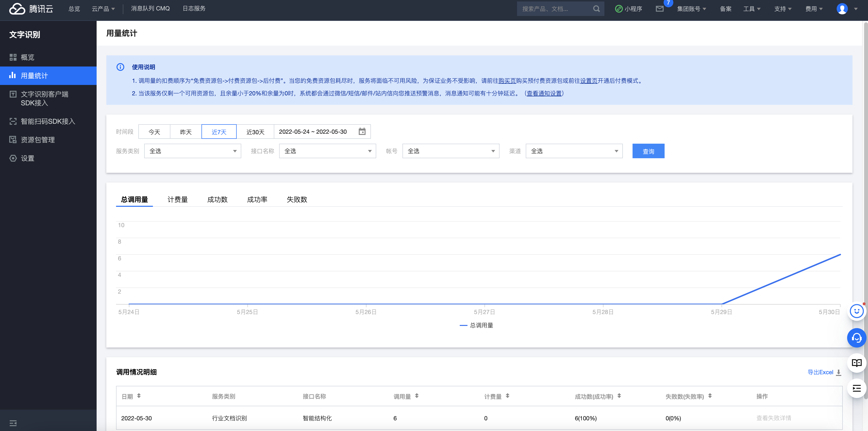The image size is (868, 431).
Task: Open 资源包管理 in the sidebar
Action: pos(38,140)
